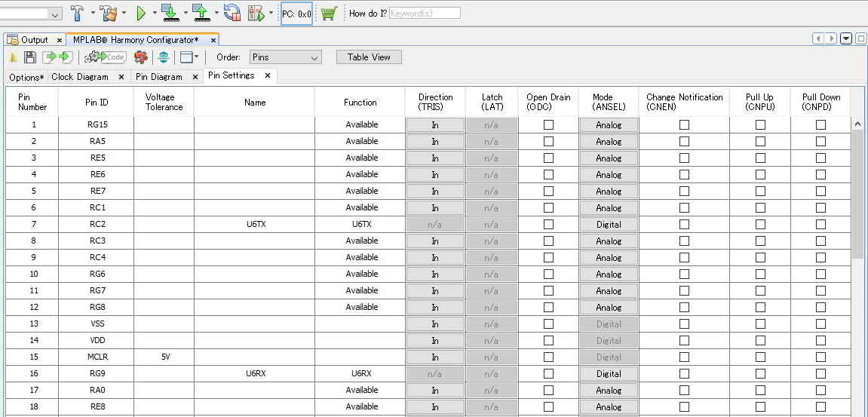Click the Table View button
868x417 pixels.
point(369,57)
